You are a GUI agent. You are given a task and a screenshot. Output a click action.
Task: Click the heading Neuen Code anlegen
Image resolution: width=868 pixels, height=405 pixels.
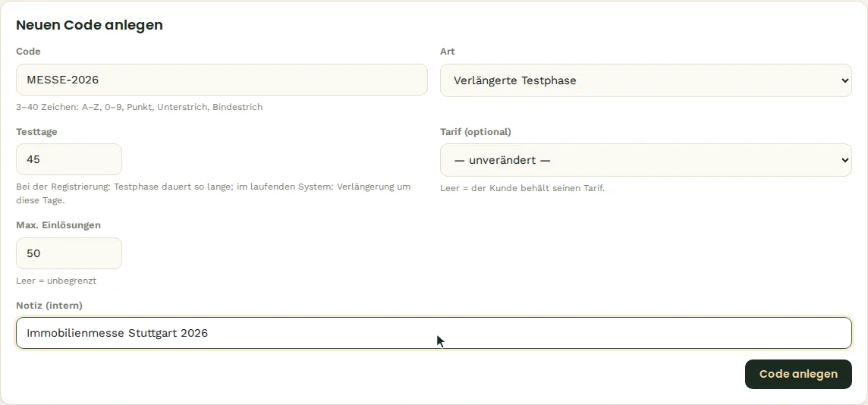click(89, 25)
